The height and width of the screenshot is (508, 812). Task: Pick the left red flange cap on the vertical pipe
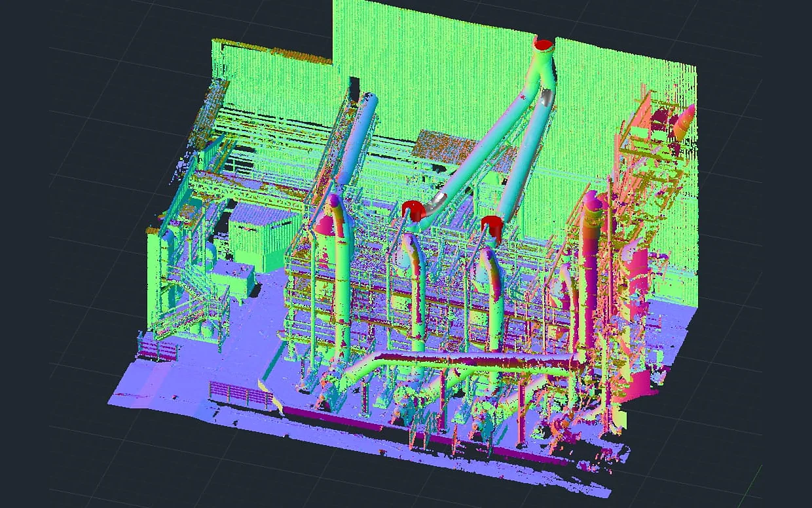(x=414, y=212)
